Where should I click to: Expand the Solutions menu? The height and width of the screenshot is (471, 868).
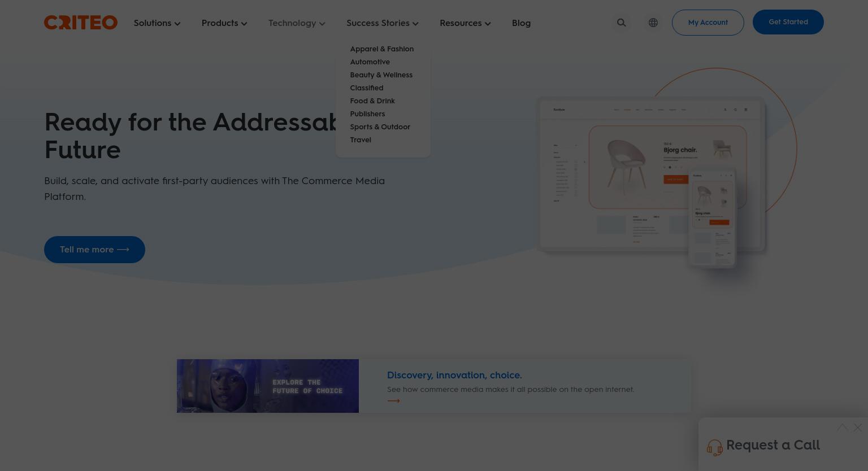tap(157, 23)
